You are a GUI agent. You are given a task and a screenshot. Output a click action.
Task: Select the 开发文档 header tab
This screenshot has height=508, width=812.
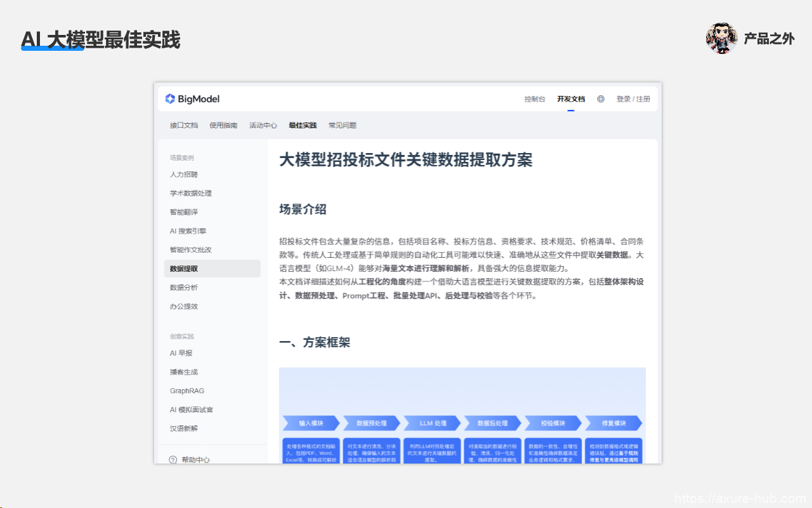click(571, 99)
